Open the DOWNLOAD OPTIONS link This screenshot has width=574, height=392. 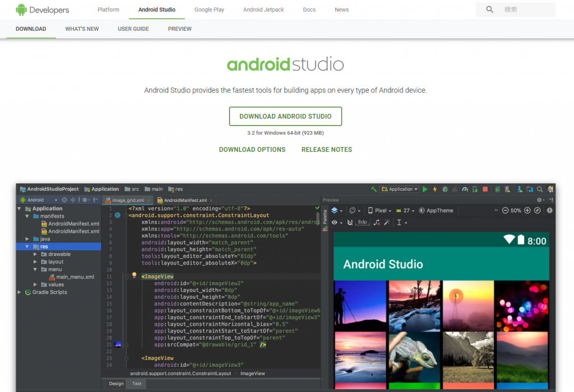[252, 150]
